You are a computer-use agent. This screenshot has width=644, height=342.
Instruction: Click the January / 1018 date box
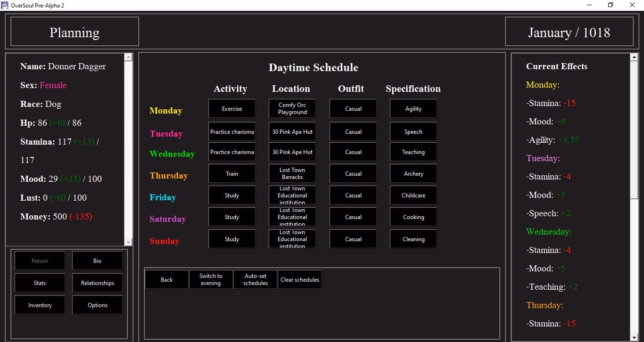(x=569, y=32)
